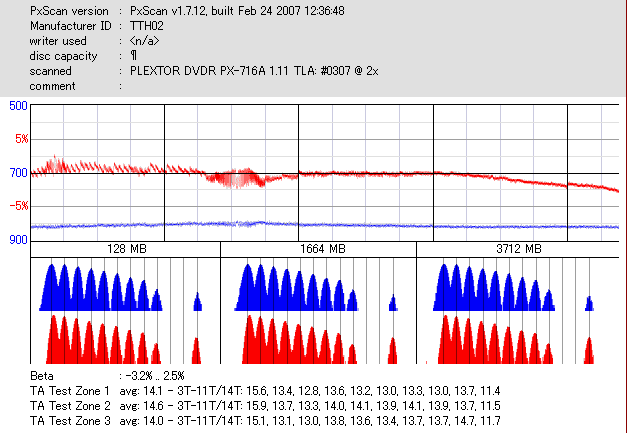The width and height of the screenshot is (627, 433).
Task: Click the writer used value <n/a>
Action: pyautogui.click(x=144, y=41)
